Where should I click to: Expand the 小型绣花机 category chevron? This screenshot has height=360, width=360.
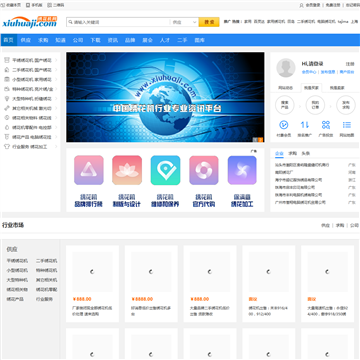56,79
